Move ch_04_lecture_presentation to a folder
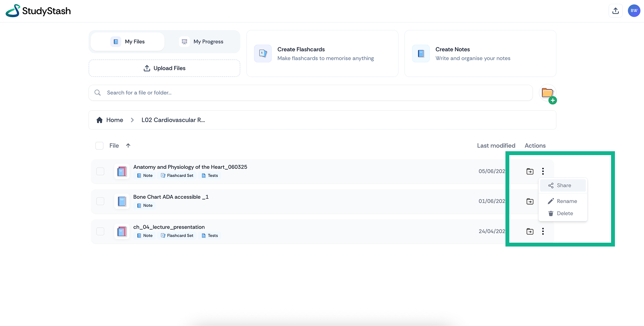 [530, 232]
